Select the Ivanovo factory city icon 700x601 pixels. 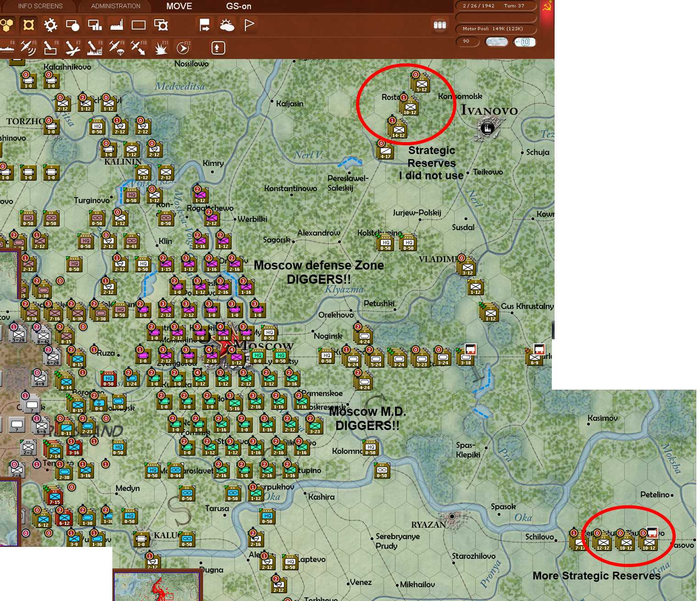[488, 128]
